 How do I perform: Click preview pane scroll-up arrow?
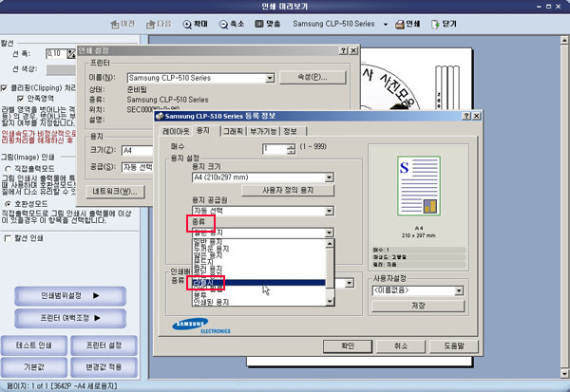564,40
